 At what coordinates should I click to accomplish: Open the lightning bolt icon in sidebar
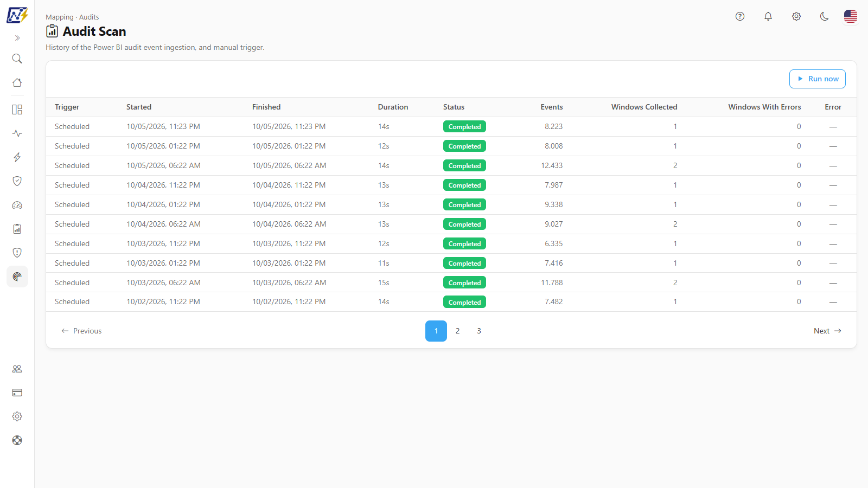click(x=17, y=157)
